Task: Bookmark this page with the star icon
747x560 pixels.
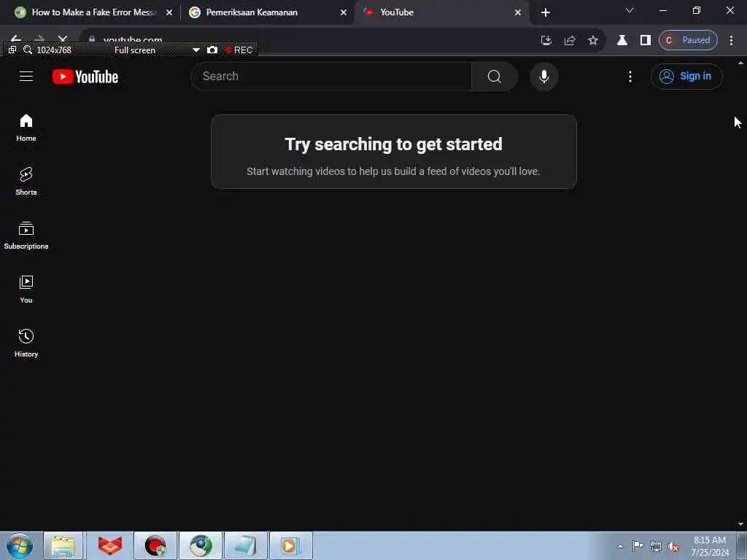Action: coord(592,41)
